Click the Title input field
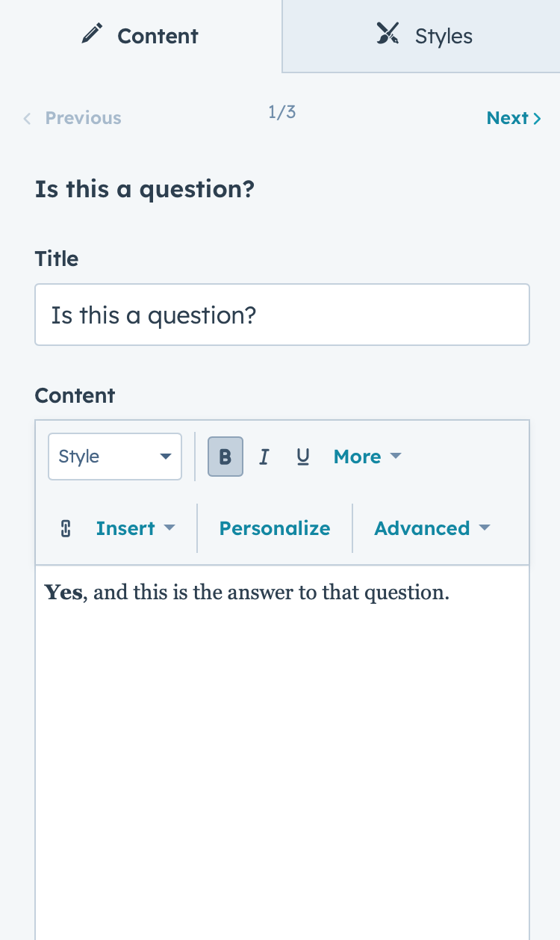The height and width of the screenshot is (940, 560). click(282, 315)
